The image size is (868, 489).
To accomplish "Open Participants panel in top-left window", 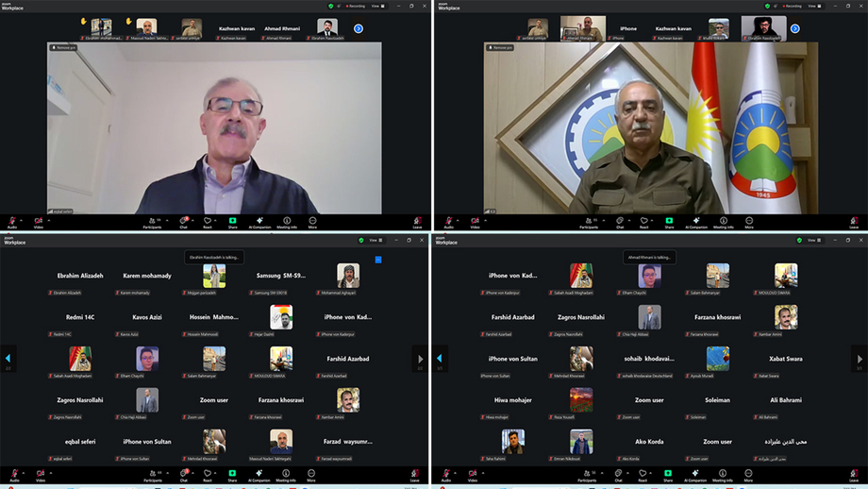I will pos(152,223).
